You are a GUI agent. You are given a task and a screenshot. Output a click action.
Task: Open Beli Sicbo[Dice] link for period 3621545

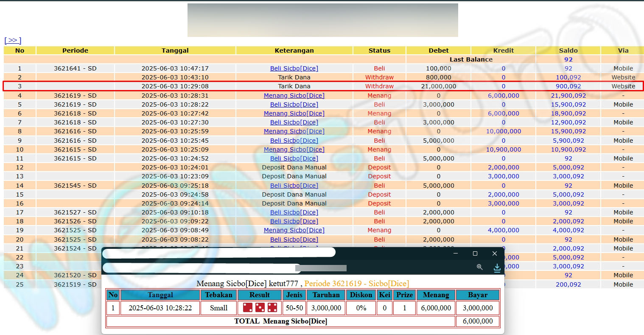(x=294, y=186)
